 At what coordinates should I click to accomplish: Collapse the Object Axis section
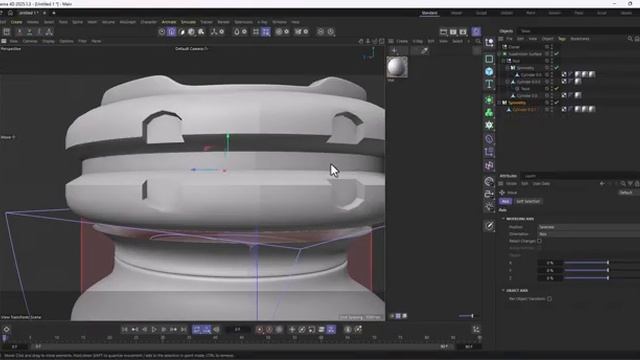pos(503,291)
